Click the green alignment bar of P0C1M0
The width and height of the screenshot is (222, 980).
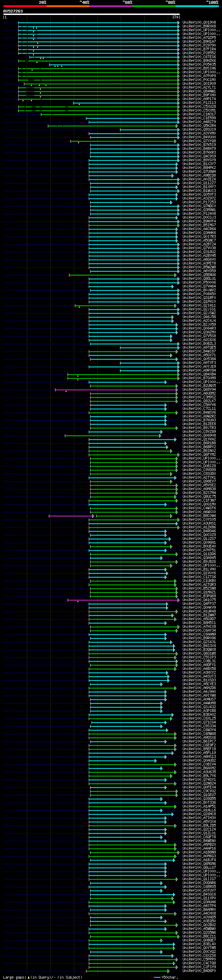[x=99, y=80]
